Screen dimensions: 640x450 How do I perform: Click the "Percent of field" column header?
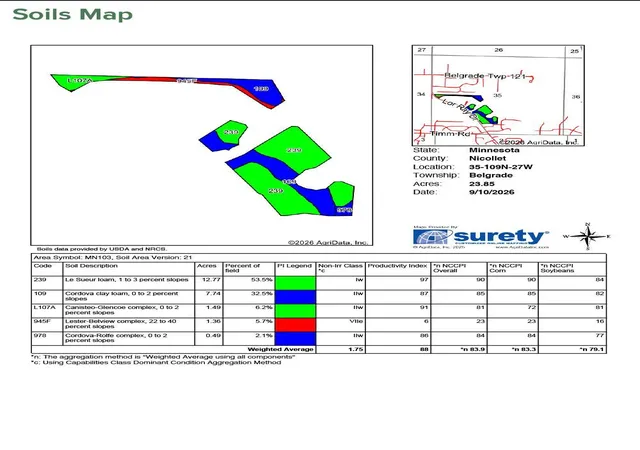(242, 268)
